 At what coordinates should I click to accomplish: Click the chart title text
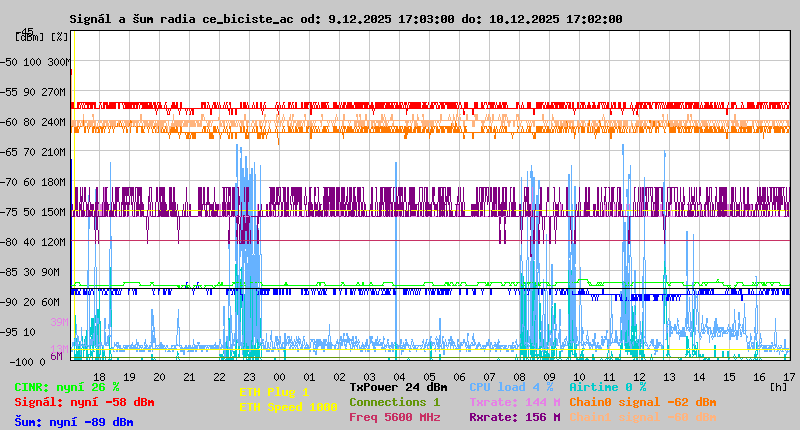point(345,19)
